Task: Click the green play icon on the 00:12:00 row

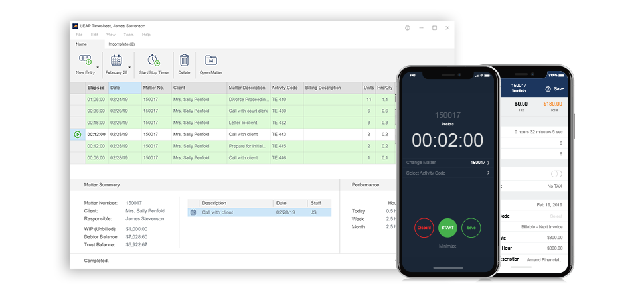Action: pyautogui.click(x=78, y=134)
